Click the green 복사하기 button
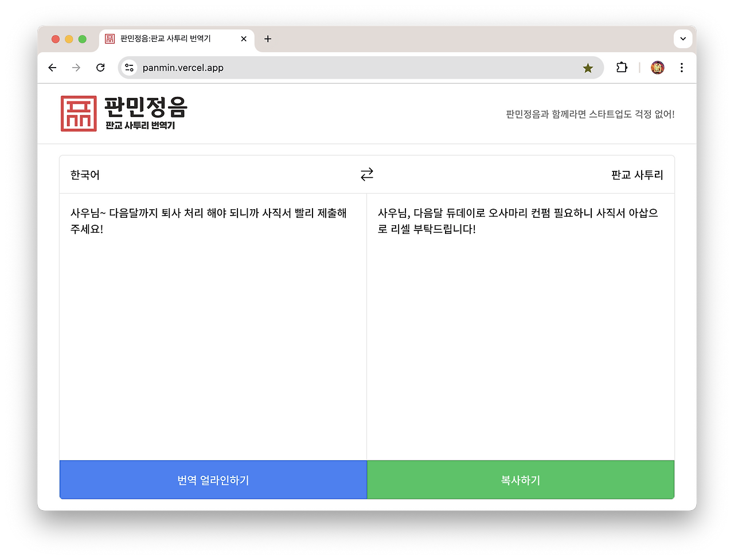 tap(521, 480)
